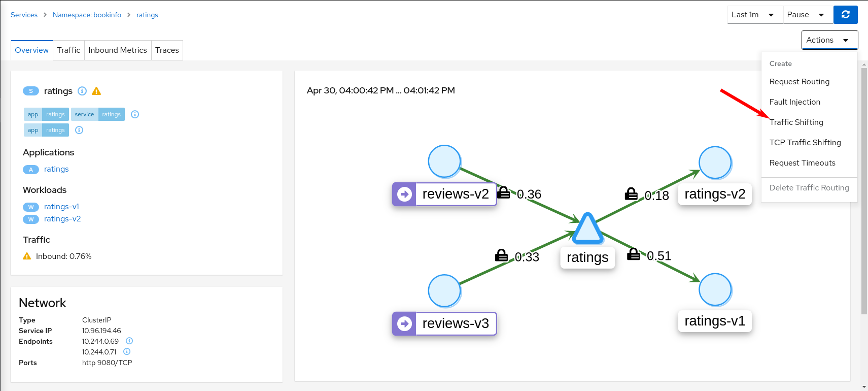
Task: Go to Namespace: bookinfo breadcrumb
Action: click(87, 15)
